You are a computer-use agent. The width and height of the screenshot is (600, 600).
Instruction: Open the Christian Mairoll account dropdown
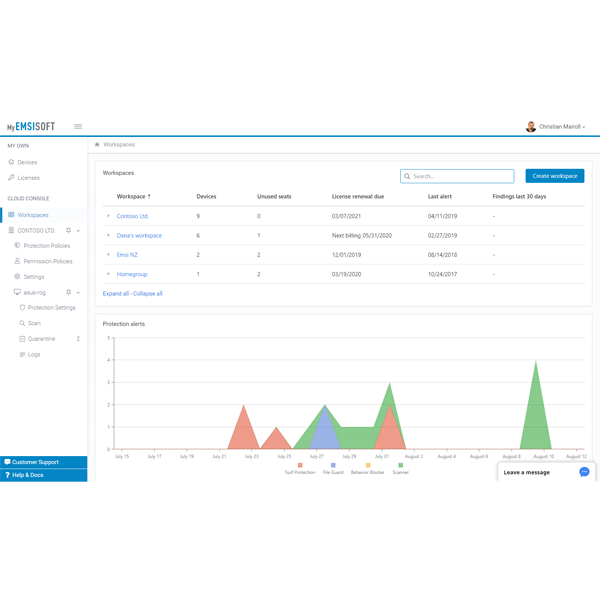562,127
